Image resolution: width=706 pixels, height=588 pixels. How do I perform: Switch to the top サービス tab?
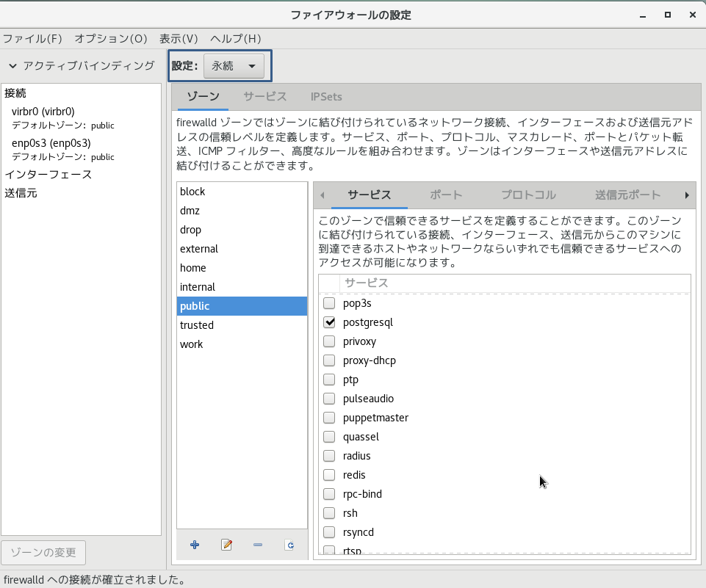264,96
